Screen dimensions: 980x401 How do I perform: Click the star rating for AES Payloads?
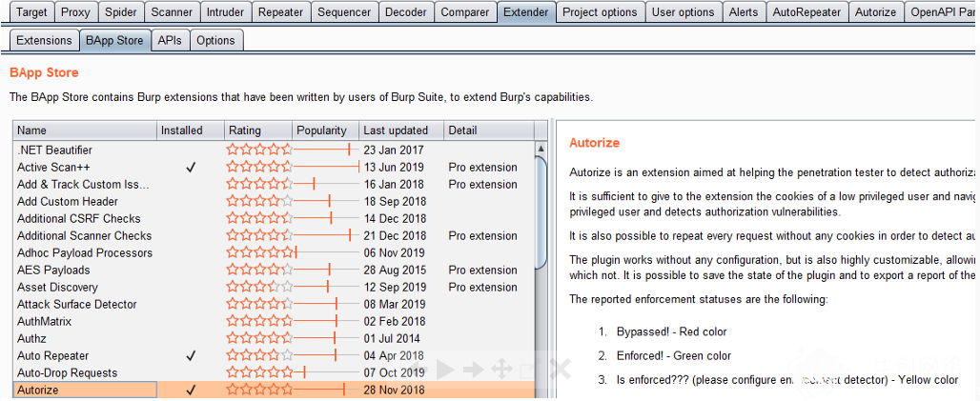click(x=259, y=271)
